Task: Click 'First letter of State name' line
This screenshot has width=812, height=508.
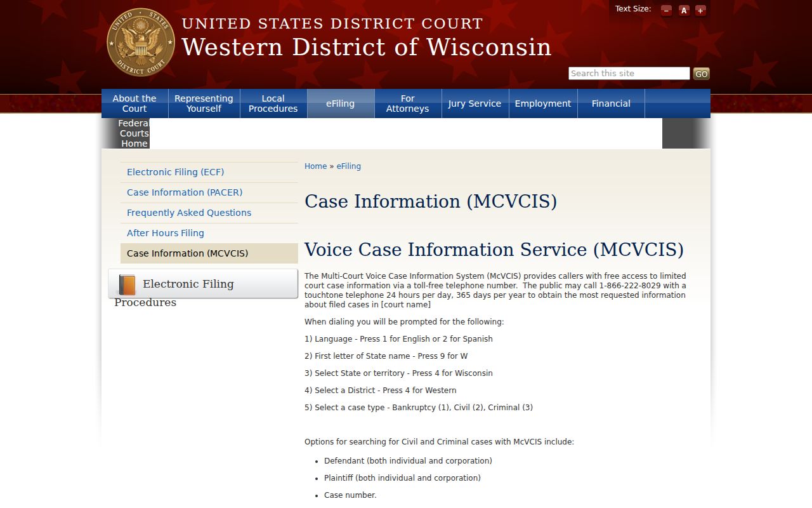Action: point(386,356)
